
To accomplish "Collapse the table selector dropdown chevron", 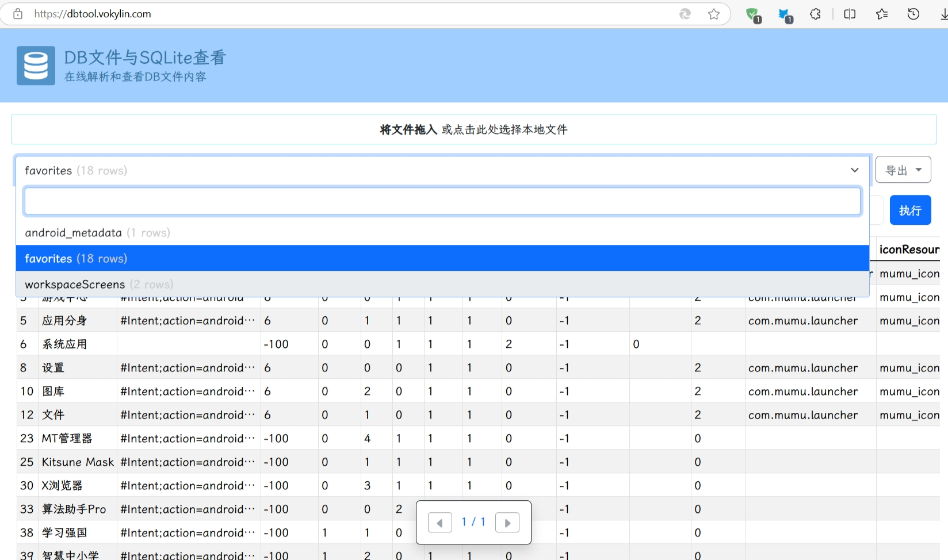I will (x=855, y=170).
